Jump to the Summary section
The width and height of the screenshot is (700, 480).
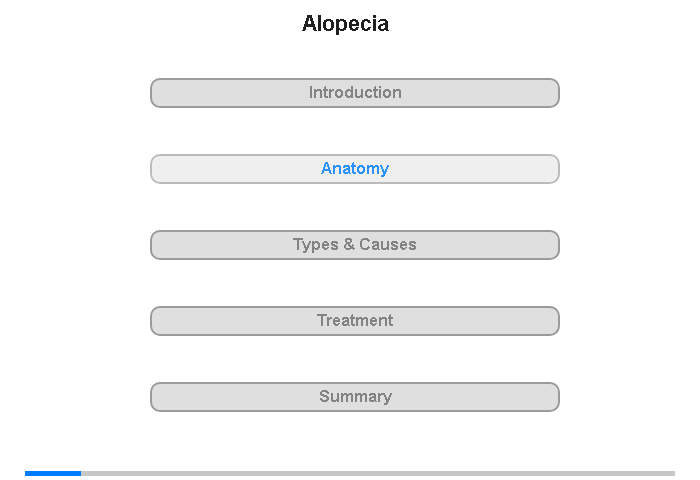(x=355, y=397)
